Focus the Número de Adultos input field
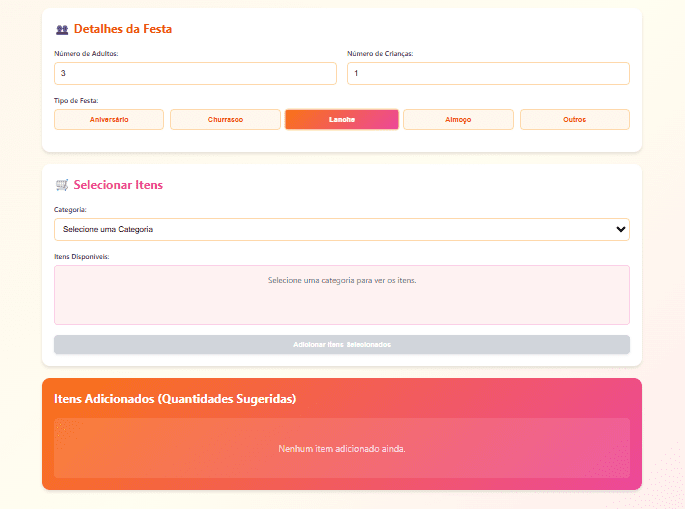The height and width of the screenshot is (509, 685). [x=195, y=74]
